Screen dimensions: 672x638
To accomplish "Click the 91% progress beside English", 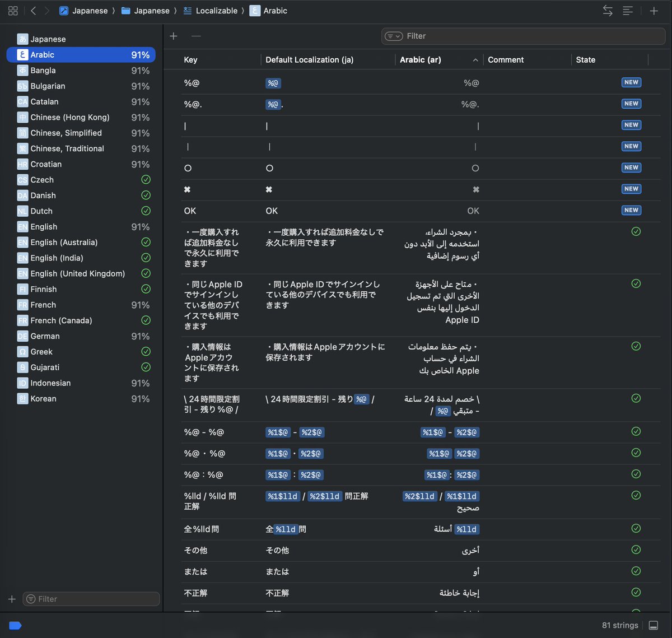I will pos(140,227).
